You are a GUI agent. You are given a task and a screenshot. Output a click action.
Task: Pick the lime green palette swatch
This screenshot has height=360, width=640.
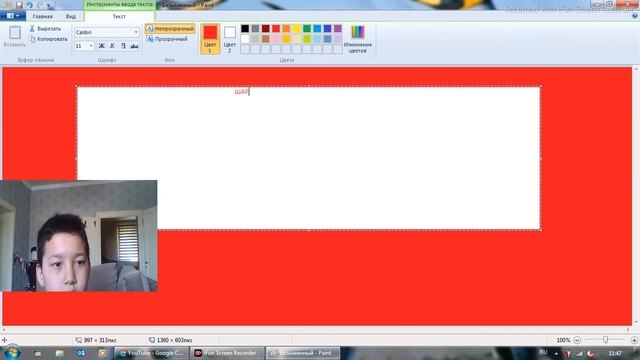coord(307,39)
